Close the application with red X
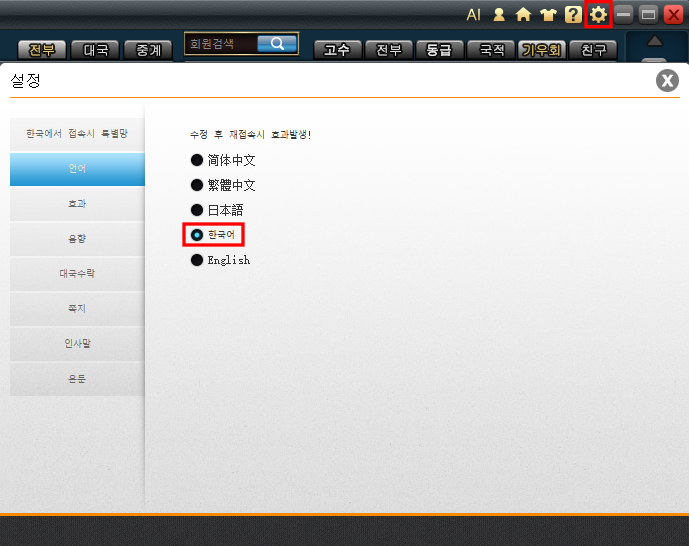Image resolution: width=689 pixels, height=546 pixels. [x=673, y=15]
